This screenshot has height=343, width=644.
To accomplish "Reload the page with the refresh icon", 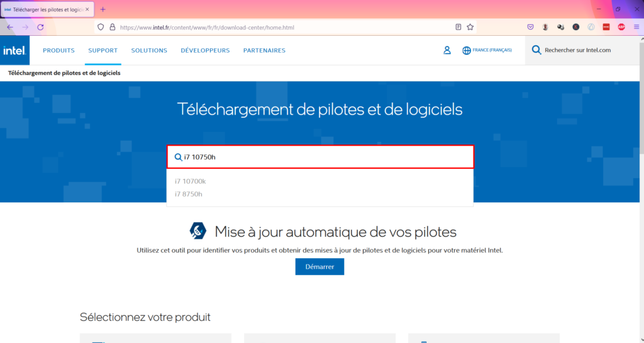I will pos(40,27).
